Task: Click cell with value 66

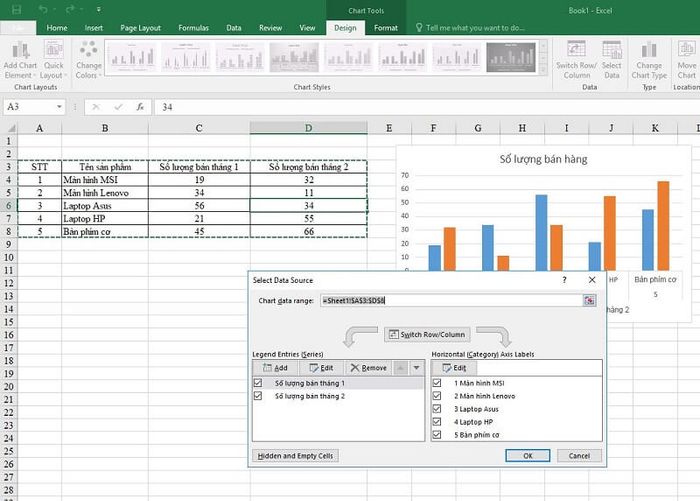Action: (308, 231)
